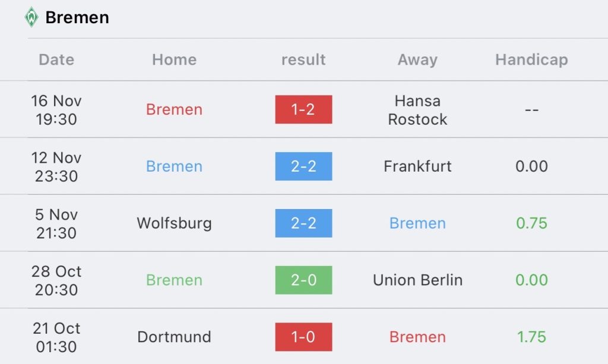Select the Handicap column header
This screenshot has height=364, width=608.
click(x=531, y=60)
